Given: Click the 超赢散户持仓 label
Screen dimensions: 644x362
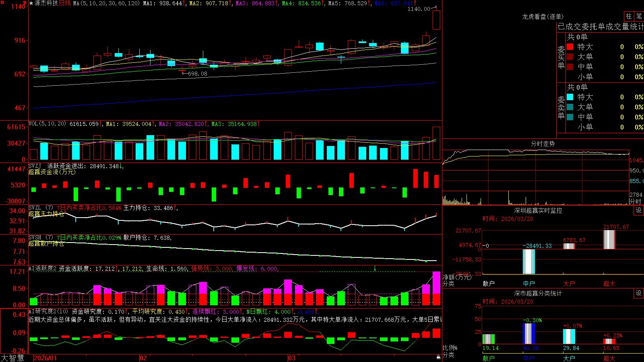Looking at the screenshot, I should click(x=46, y=243).
